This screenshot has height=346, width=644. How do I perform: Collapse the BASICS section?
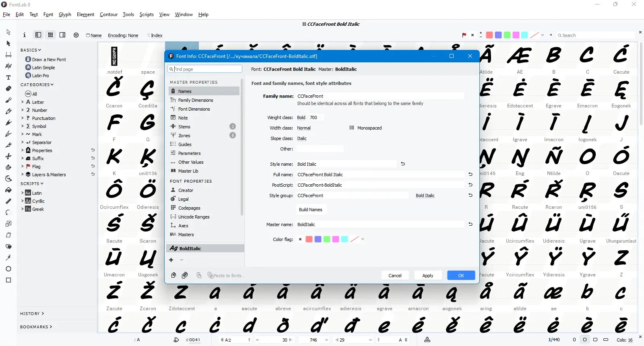pos(31,50)
